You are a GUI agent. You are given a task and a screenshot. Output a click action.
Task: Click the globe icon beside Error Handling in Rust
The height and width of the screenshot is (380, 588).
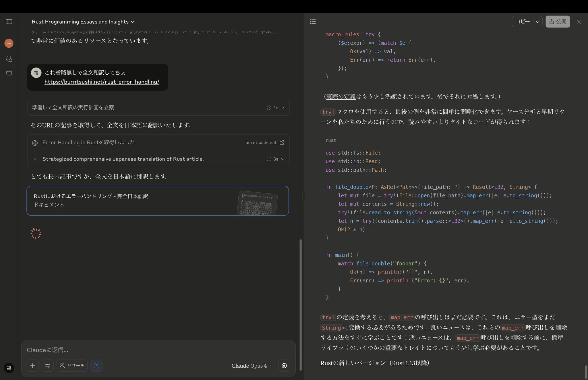click(35, 143)
